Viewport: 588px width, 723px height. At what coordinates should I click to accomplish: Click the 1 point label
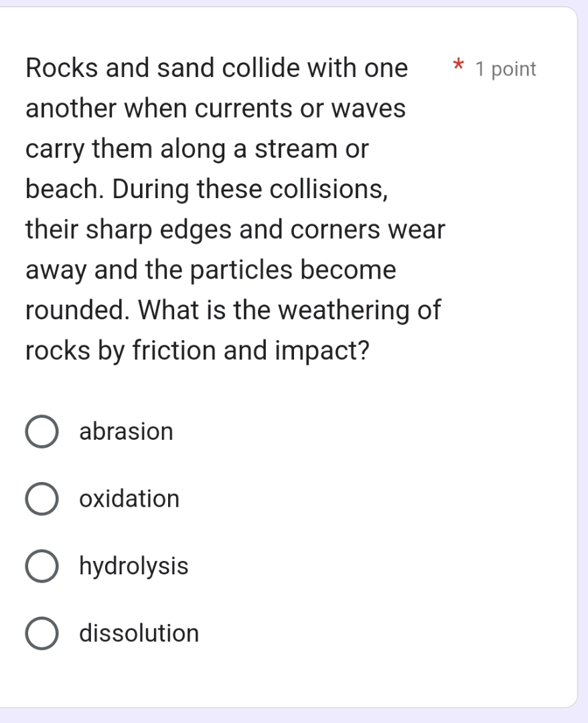505,69
